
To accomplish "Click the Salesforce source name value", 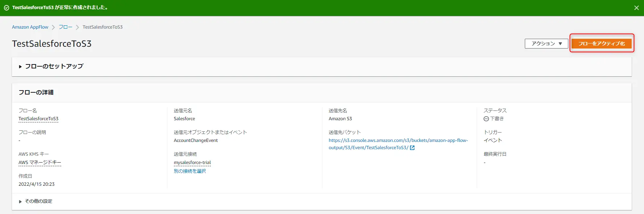I will [x=184, y=119].
